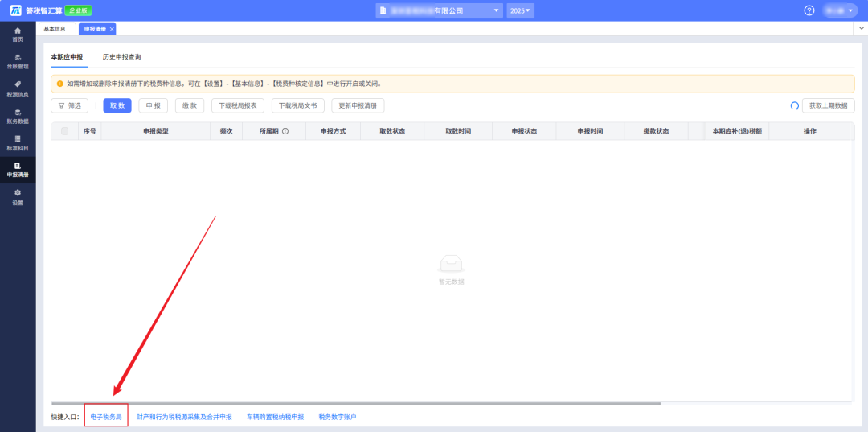868x432 pixels.
Task: Click the 序号 column header
Action: tap(90, 131)
